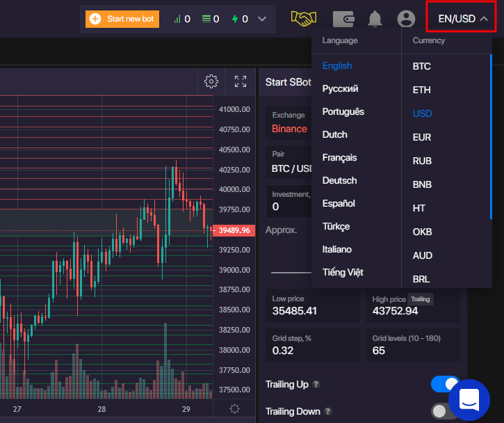Collapse the EN/USD language currency dropdown
This screenshot has width=504, height=423.
[x=462, y=19]
